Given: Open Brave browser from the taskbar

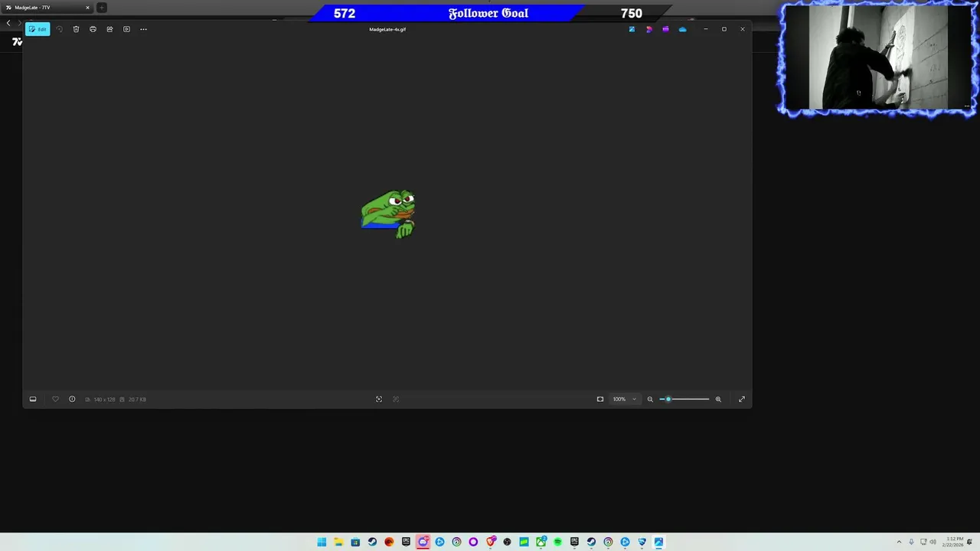Looking at the screenshot, I should [x=490, y=542].
